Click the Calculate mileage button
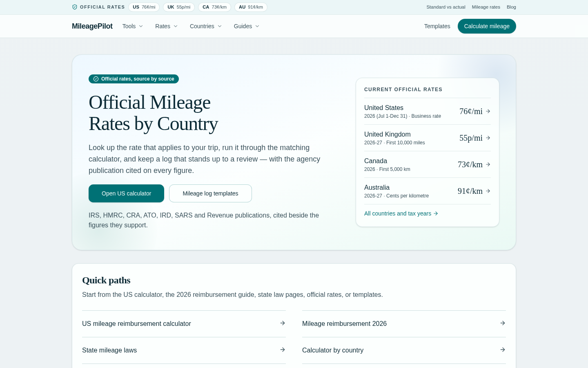 point(487,26)
